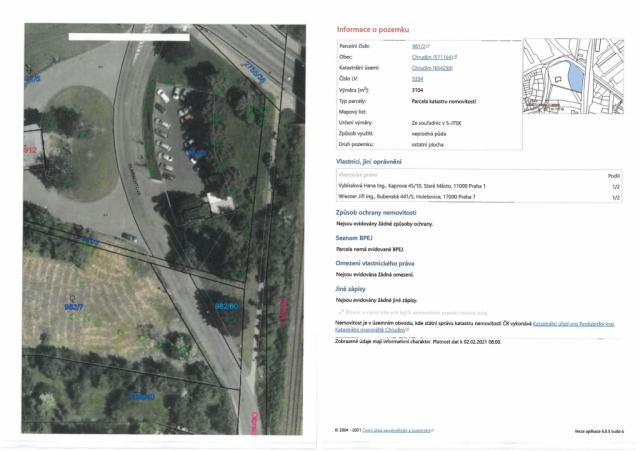Click the Vlastníci, jiní oprávnění section heading

click(369, 161)
